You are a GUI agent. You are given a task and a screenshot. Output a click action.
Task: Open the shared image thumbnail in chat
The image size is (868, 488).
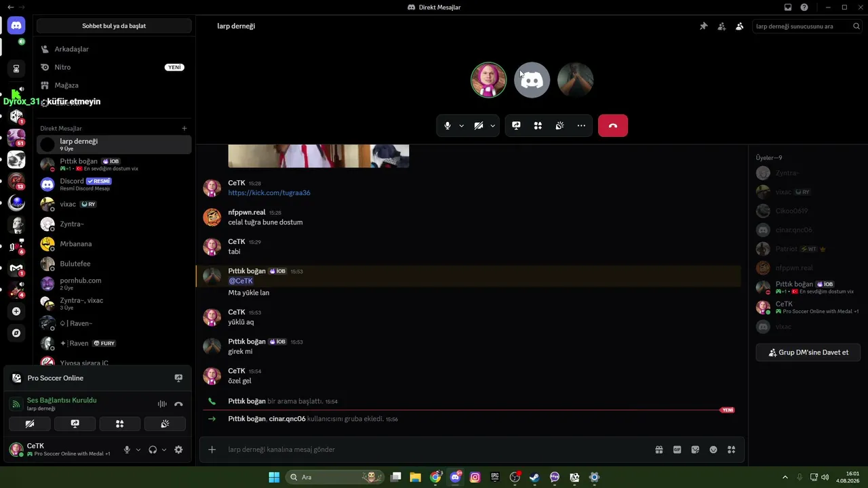tap(319, 156)
